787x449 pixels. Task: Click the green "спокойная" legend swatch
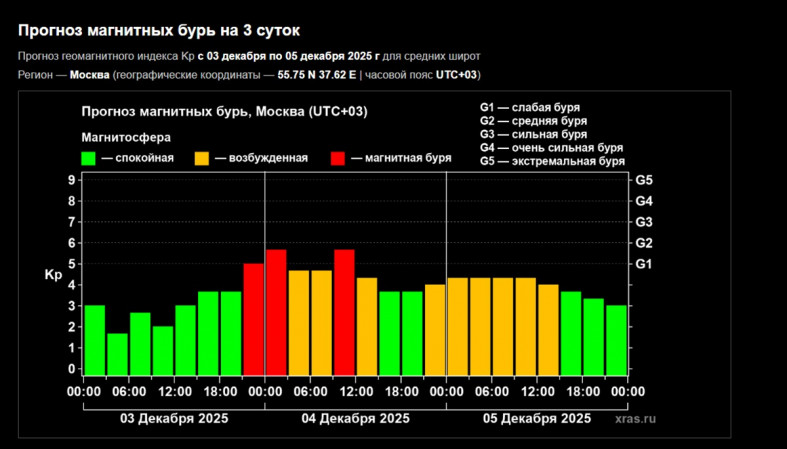(x=88, y=158)
